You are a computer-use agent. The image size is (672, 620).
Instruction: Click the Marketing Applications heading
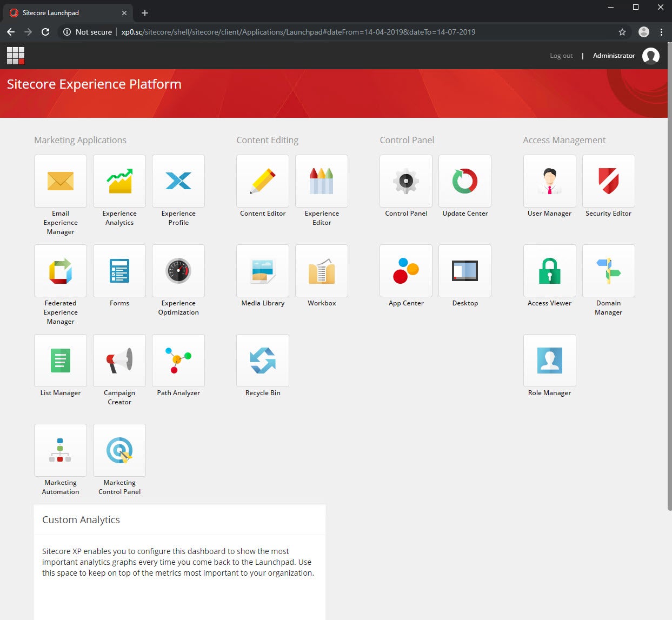pyautogui.click(x=80, y=140)
